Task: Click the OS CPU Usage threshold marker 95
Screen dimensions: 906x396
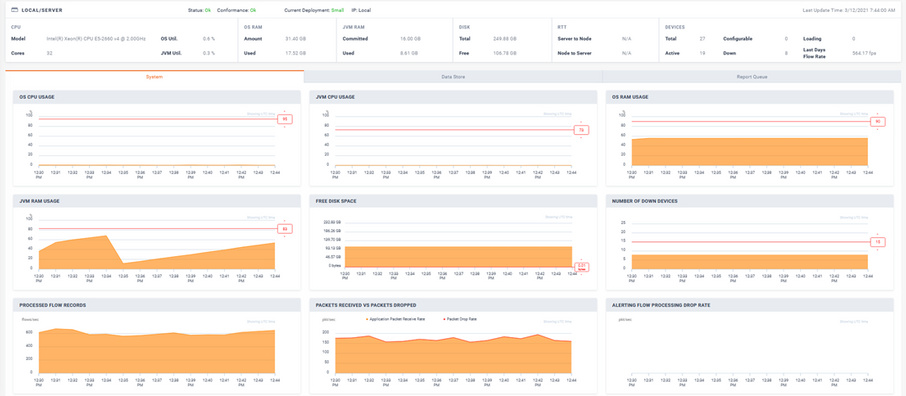Action: coord(285,119)
